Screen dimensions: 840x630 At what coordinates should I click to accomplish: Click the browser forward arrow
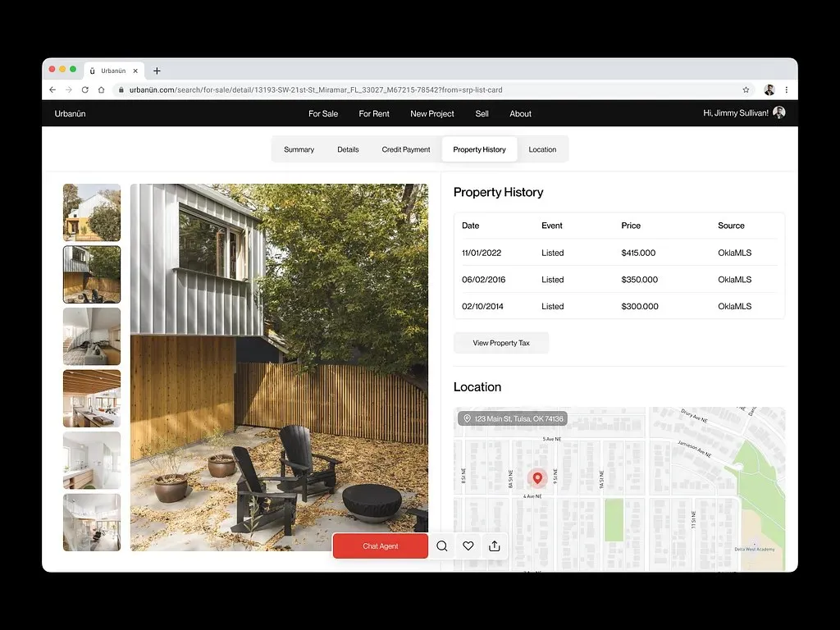click(69, 90)
